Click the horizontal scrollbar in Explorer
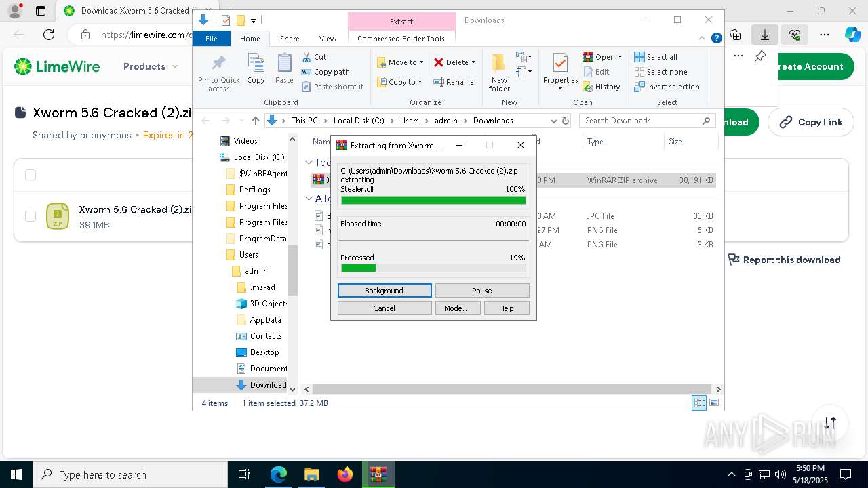This screenshot has width=868, height=488. click(x=512, y=389)
